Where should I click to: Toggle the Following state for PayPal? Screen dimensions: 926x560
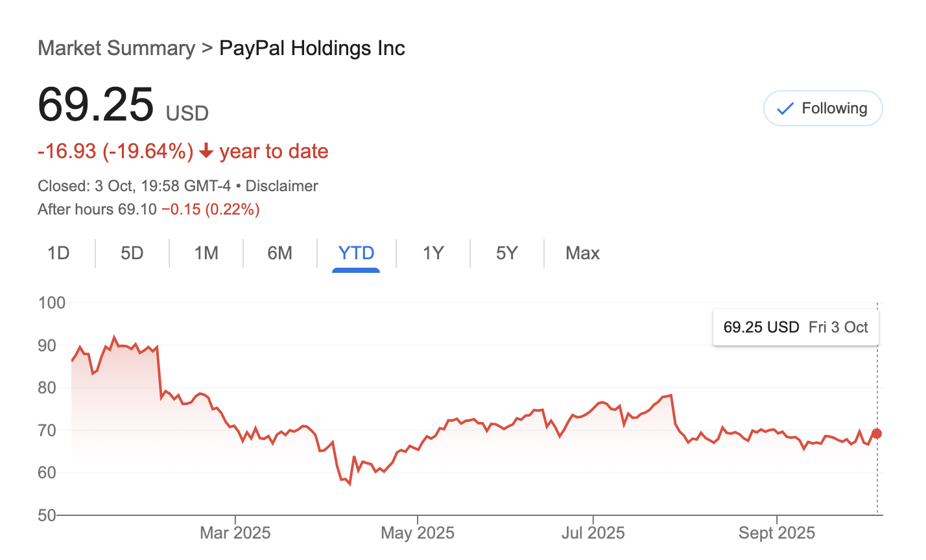823,108
